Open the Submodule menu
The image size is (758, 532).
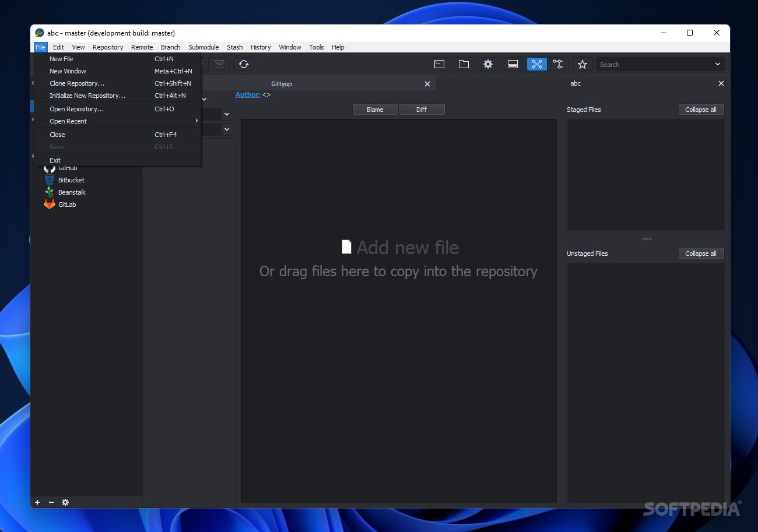point(203,47)
